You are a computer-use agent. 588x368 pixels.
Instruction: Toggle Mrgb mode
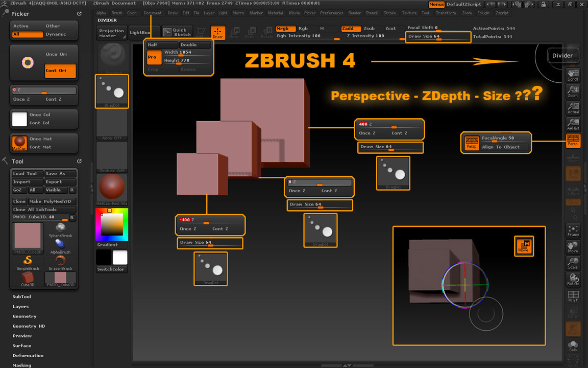coord(285,29)
